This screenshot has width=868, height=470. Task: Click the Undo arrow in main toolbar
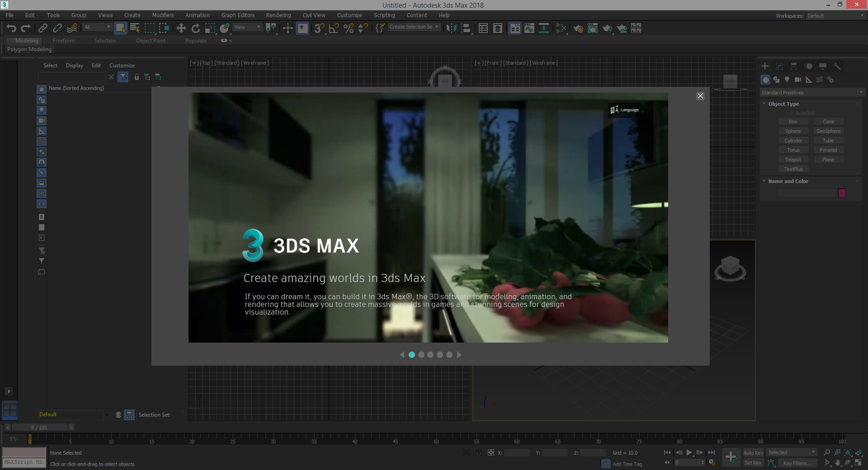point(11,28)
